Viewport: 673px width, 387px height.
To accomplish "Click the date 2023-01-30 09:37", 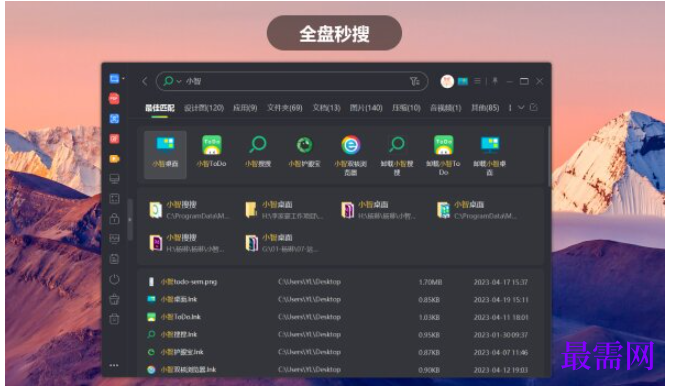I will click(501, 335).
